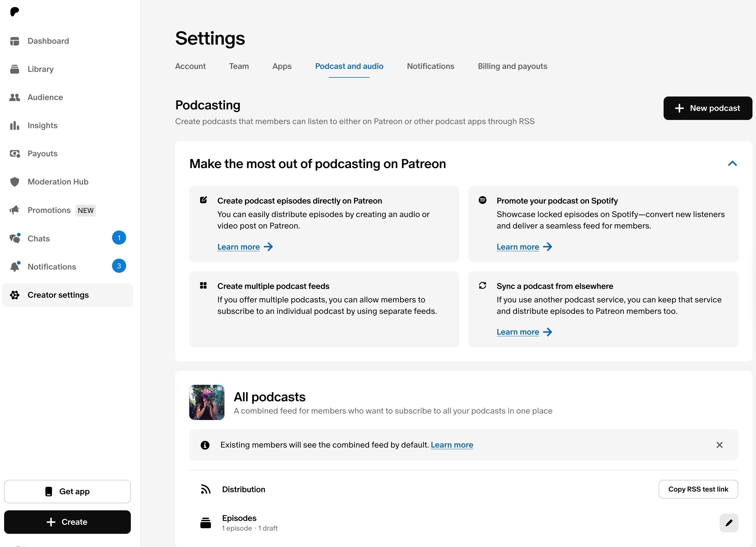
Task: Click the Podcasting section heading
Action: [208, 105]
